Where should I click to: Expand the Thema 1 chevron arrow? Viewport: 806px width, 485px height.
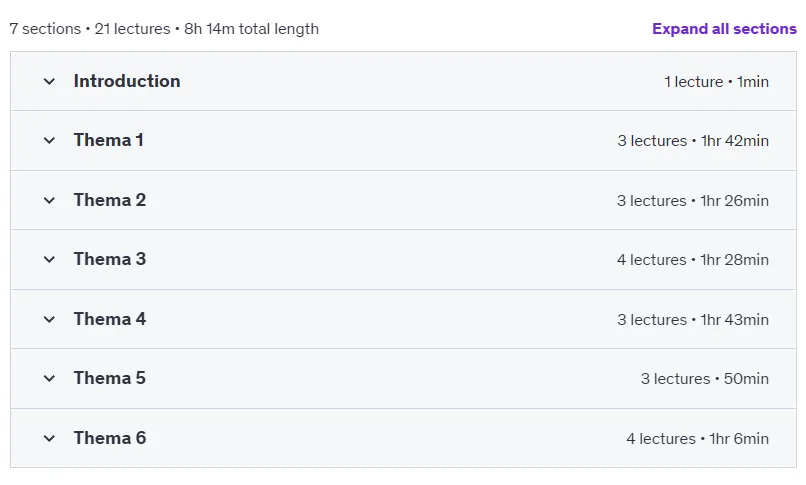tap(49, 140)
